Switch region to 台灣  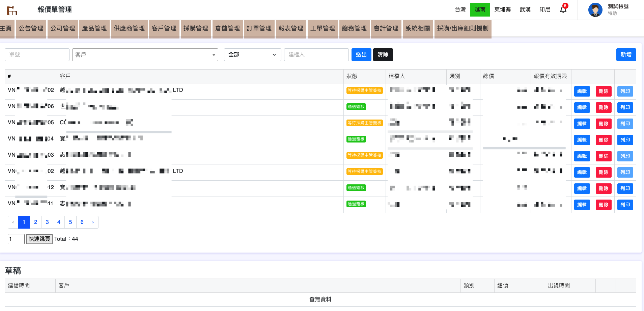point(460,10)
